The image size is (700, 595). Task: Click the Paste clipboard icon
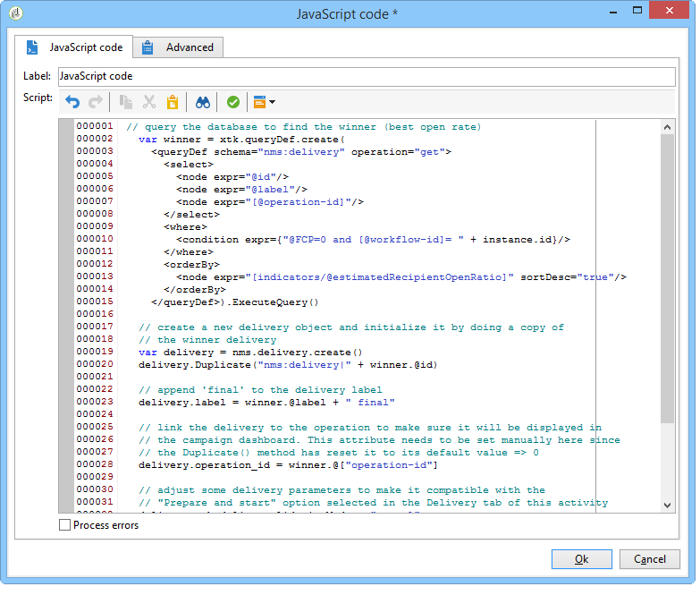[173, 102]
